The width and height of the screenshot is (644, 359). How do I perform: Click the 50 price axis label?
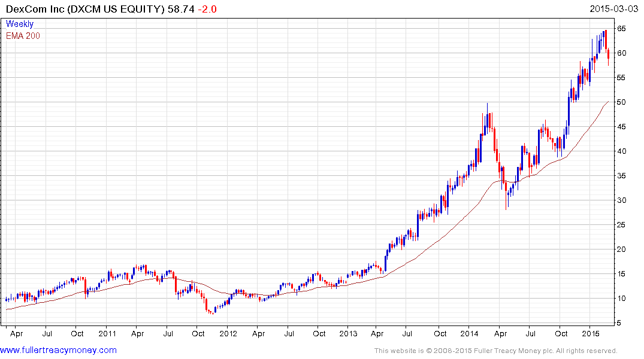coord(621,102)
